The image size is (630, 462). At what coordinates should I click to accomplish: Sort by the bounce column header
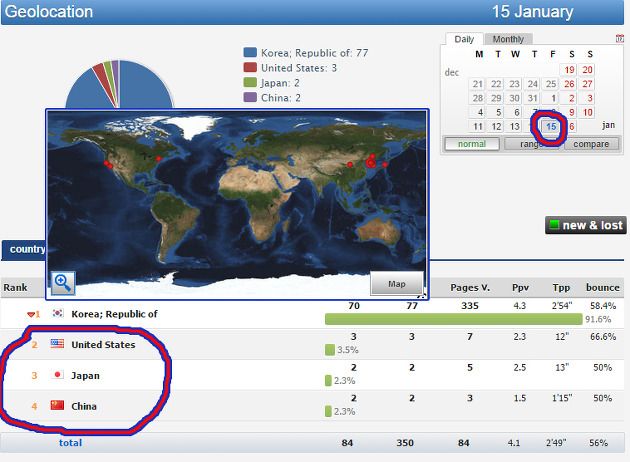[x=603, y=288]
